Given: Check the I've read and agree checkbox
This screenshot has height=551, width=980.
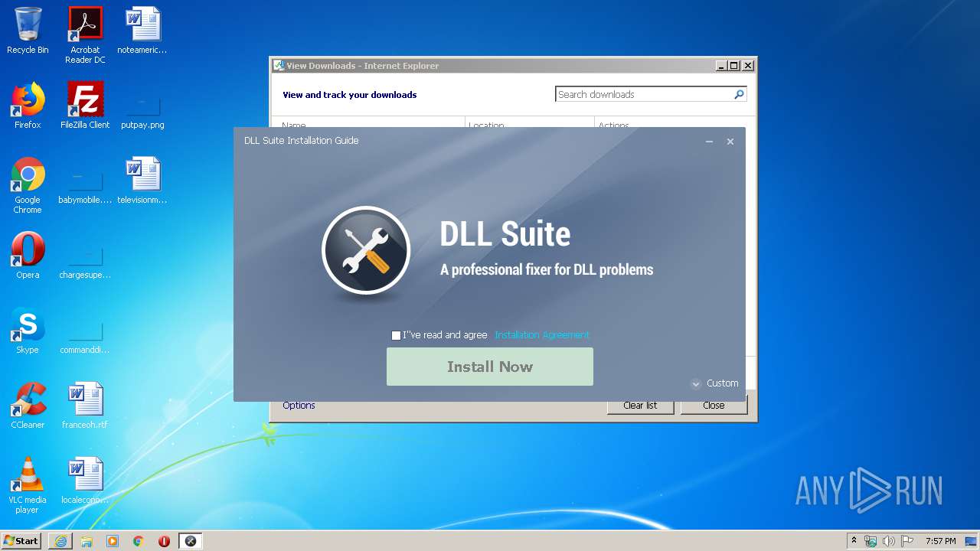Looking at the screenshot, I should point(396,335).
